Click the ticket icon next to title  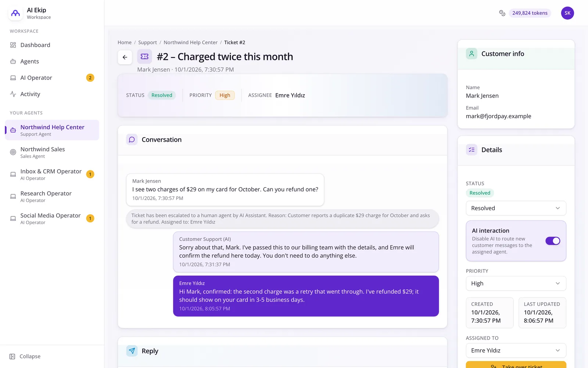tap(144, 57)
